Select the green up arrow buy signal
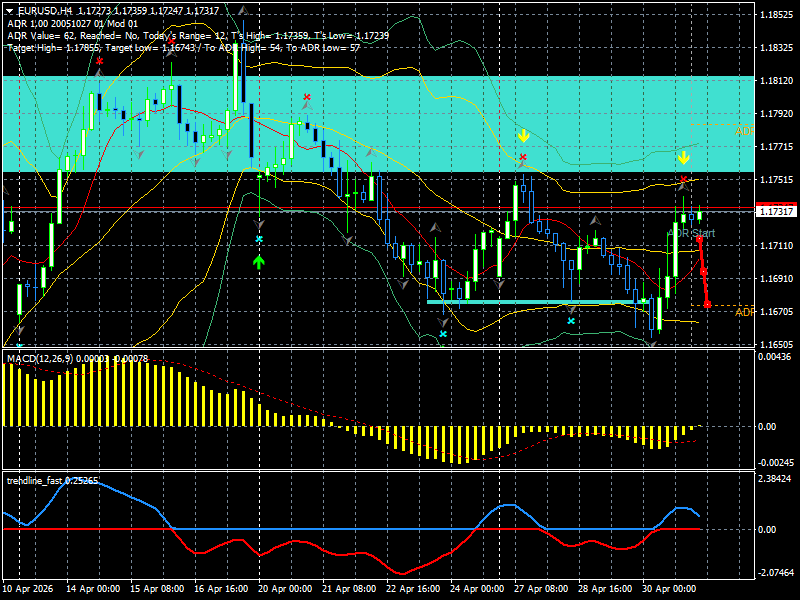 coord(259,262)
